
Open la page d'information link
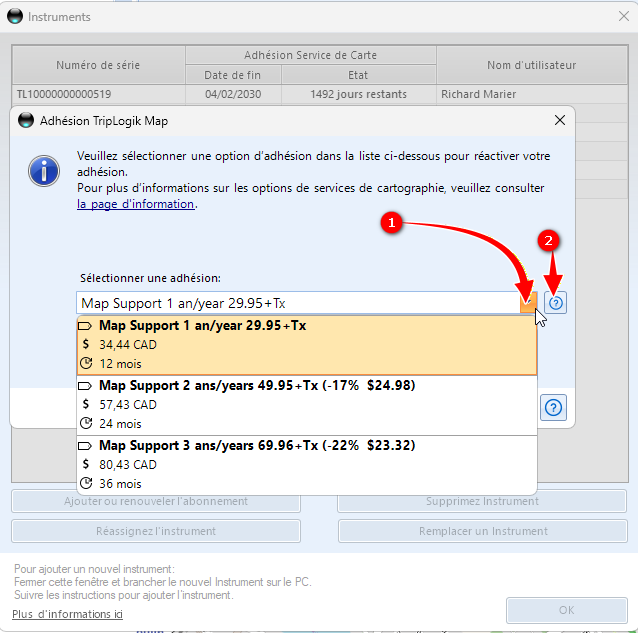point(135,204)
